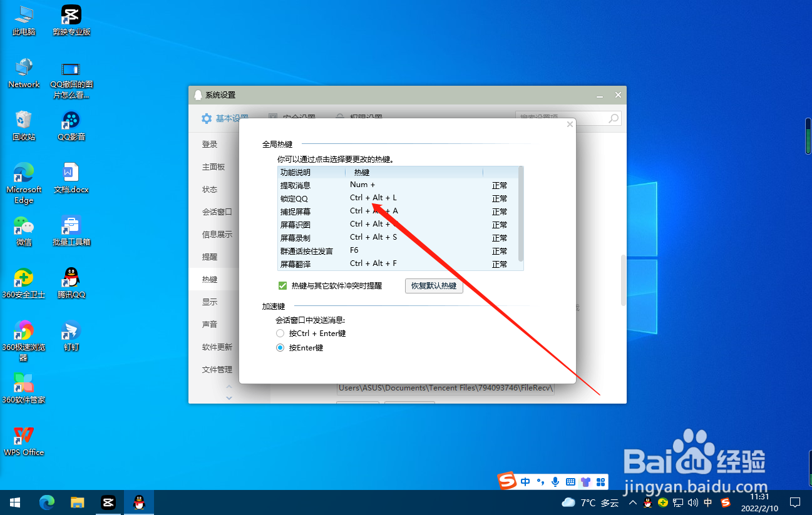Open 360安全卫士 desktop shortcut
Screen dimensions: 812x515
[x=24, y=283]
